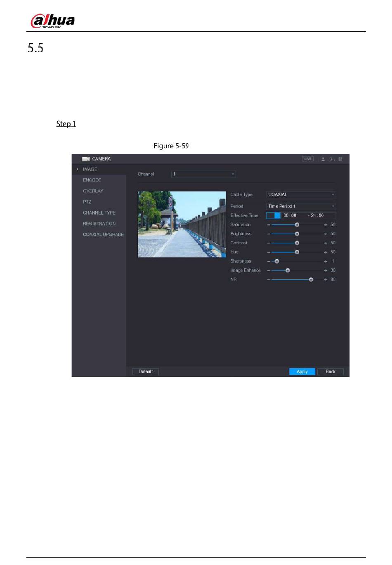
Task: Decrease Brightness with minus icon
Action: point(269,234)
